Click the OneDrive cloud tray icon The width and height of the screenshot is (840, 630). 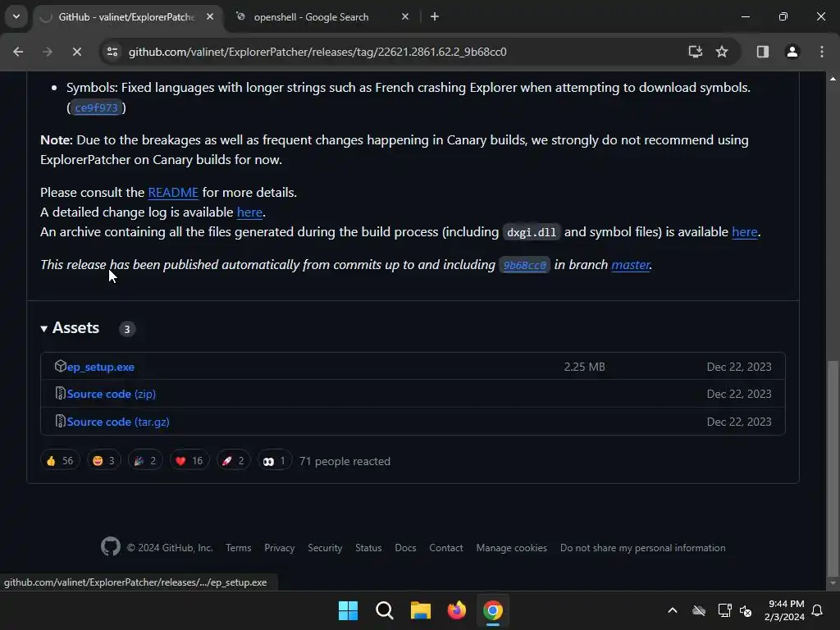699,610
